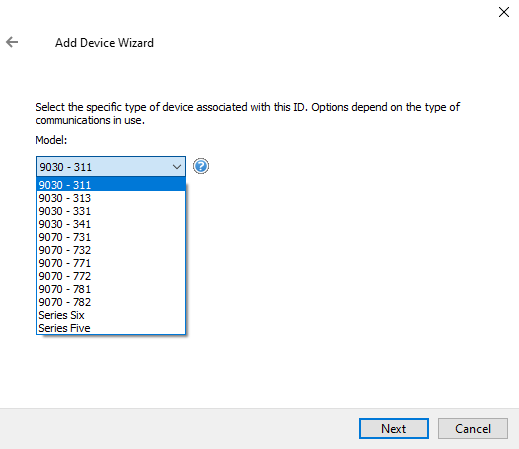This screenshot has width=519, height=449.
Task: Click the blue help question mark icon
Action: click(201, 166)
